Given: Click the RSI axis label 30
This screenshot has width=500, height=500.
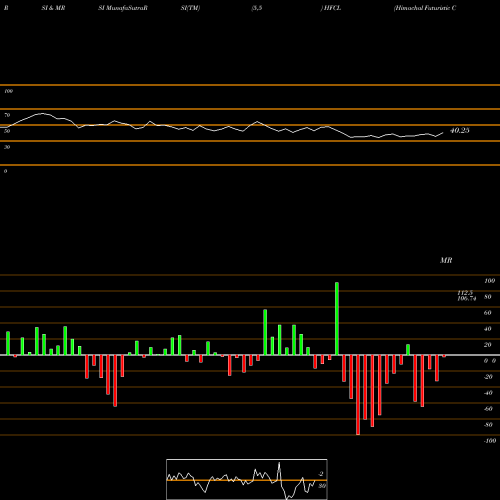Looking at the screenshot, I should (7, 147).
